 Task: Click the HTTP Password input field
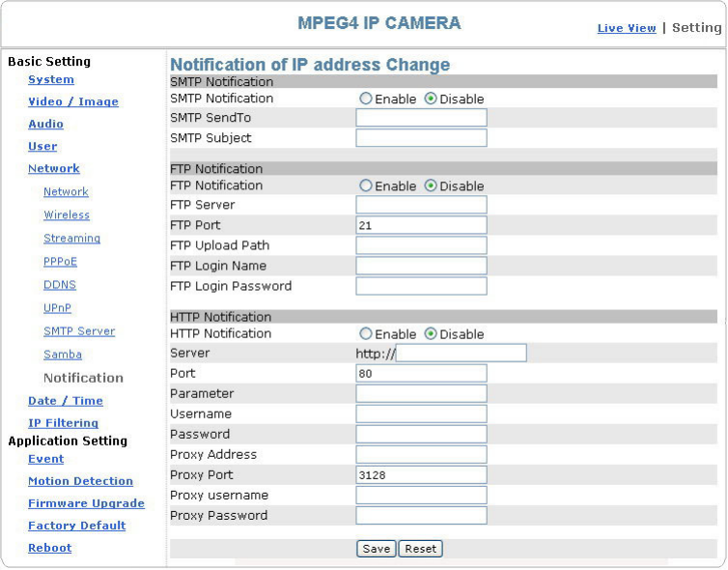421,435
